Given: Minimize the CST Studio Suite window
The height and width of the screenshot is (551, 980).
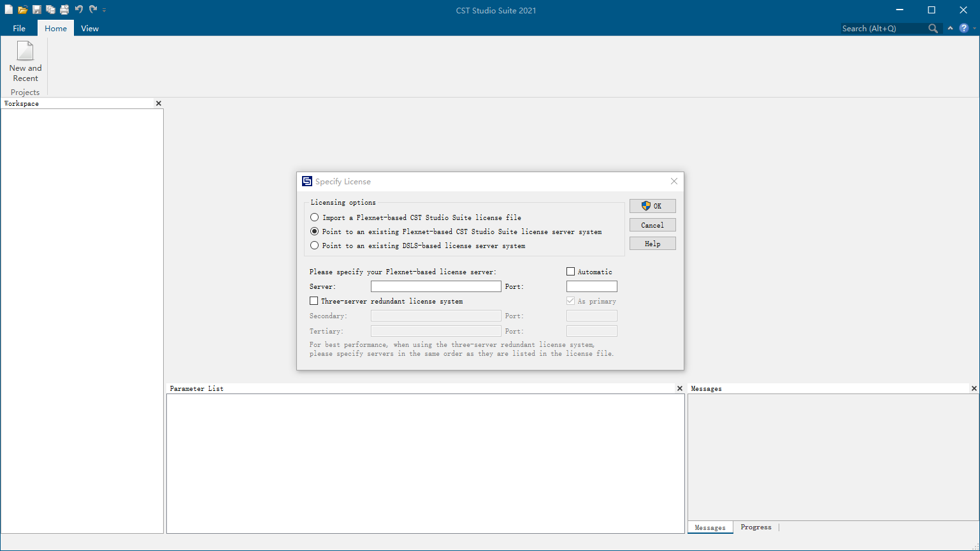Looking at the screenshot, I should [x=900, y=10].
